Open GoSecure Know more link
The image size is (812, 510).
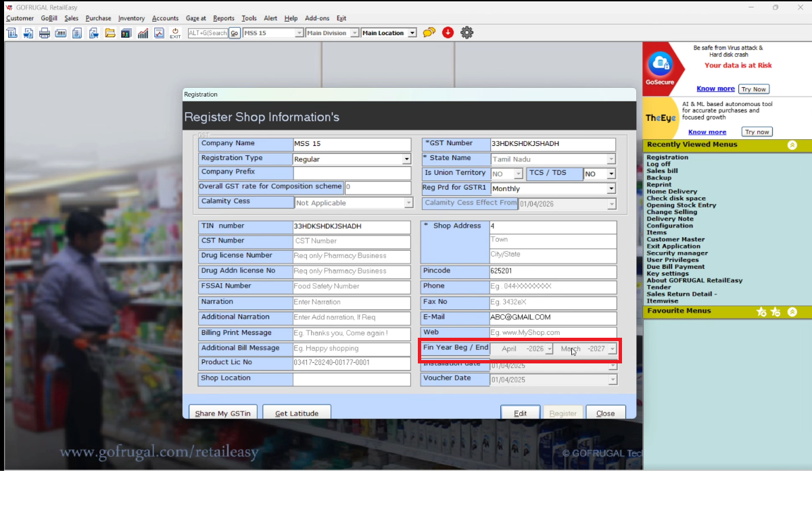click(x=715, y=89)
